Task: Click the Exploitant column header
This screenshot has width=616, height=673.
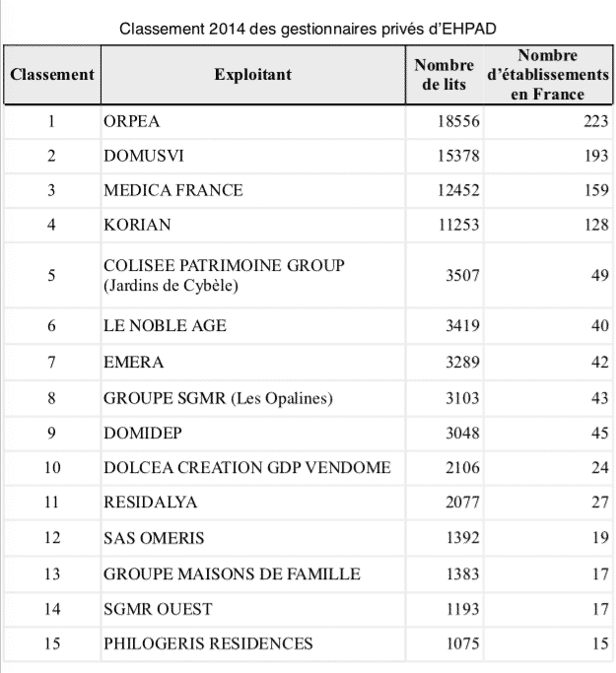Action: pyautogui.click(x=252, y=74)
